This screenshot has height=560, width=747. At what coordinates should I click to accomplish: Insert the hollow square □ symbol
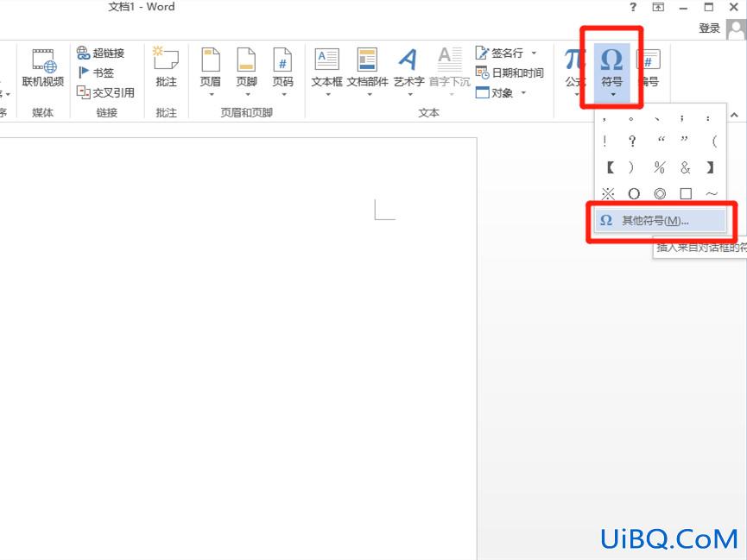(x=686, y=194)
